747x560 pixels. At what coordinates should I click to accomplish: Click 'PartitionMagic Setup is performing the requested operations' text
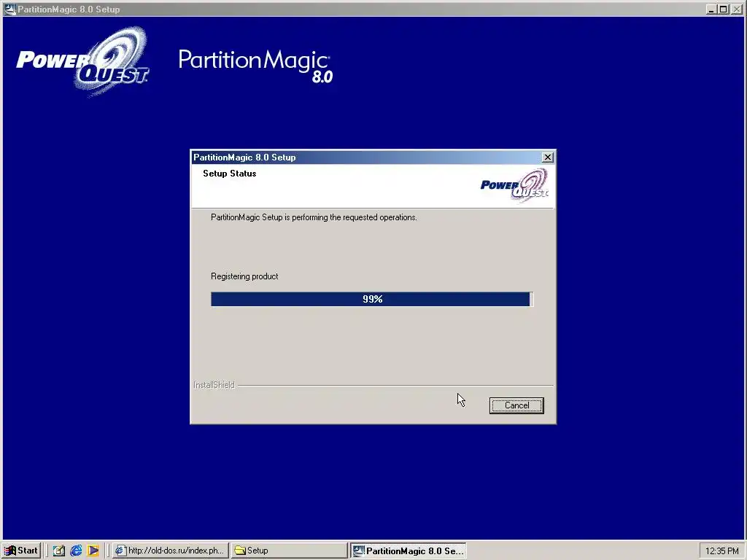pyautogui.click(x=314, y=217)
